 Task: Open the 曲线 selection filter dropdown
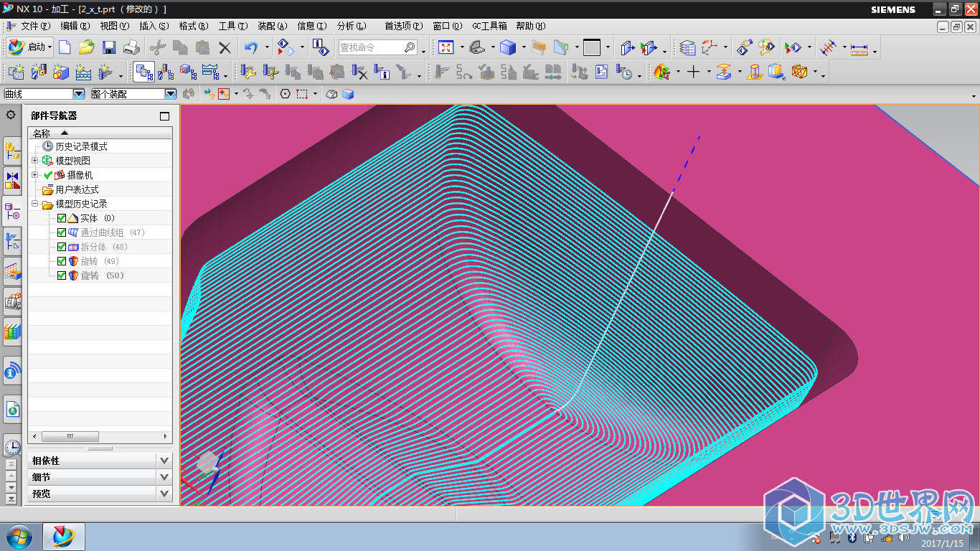(79, 94)
